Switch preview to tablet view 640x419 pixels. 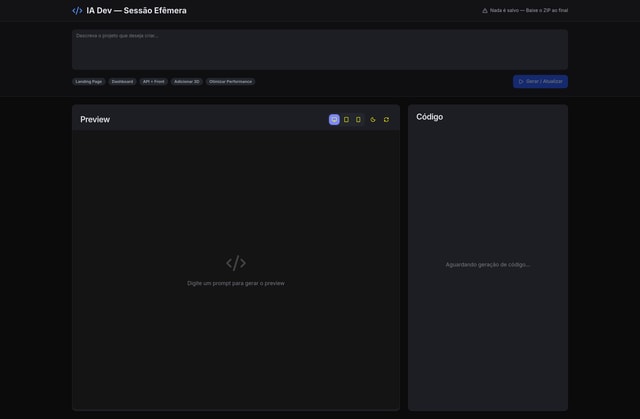[x=346, y=120]
